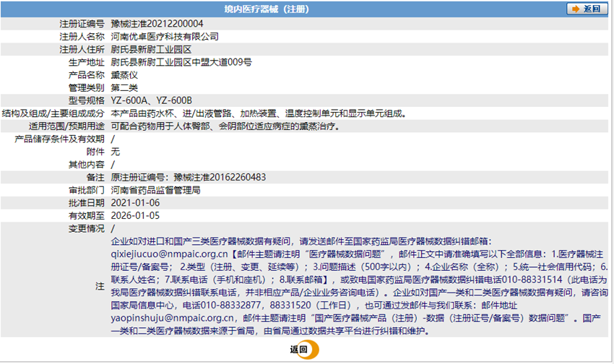614x364 pixels.
Task: Click registrant address 尉氏县新尉工业园区
Action: pyautogui.click(x=151, y=50)
